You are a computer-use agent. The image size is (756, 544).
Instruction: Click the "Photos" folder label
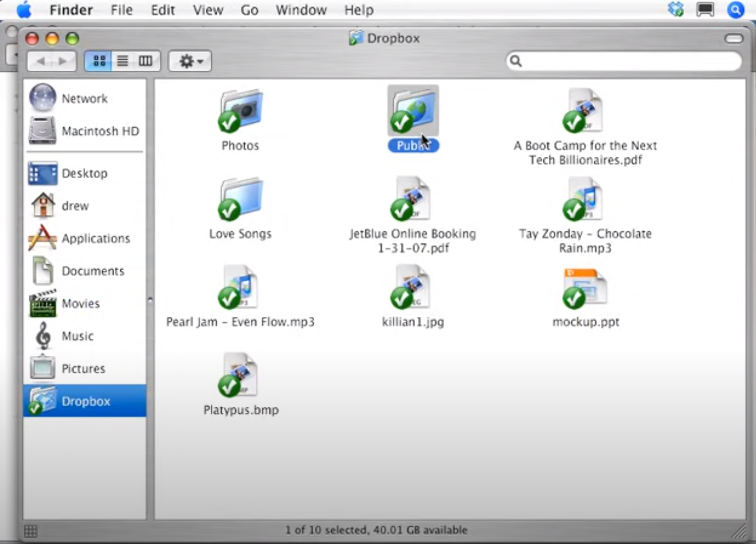pyautogui.click(x=240, y=146)
